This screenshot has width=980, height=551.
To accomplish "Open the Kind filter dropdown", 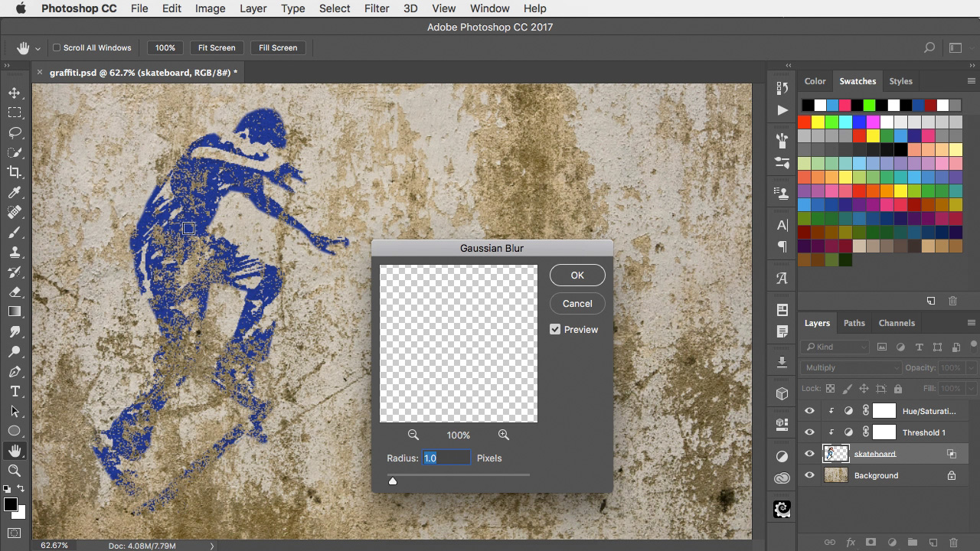I will [835, 347].
